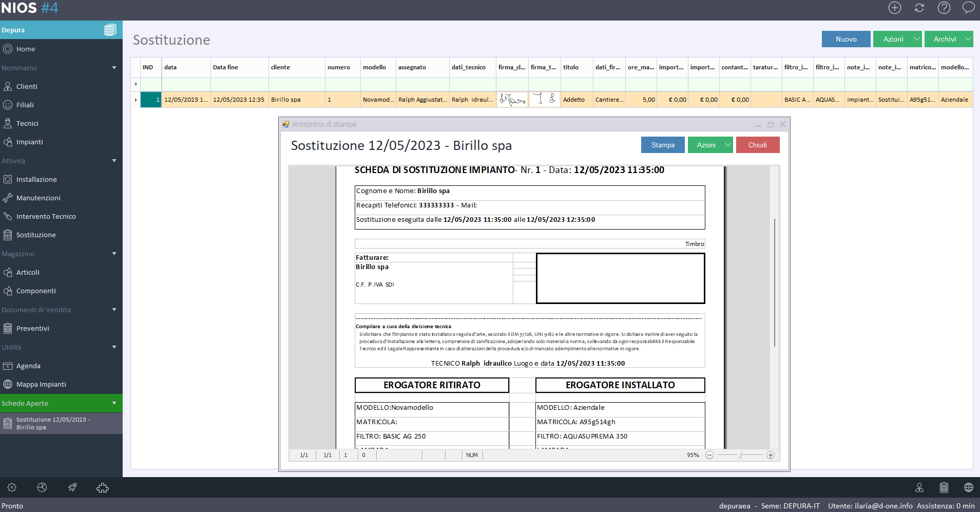Collapse the Schede Aperte section
Viewport: 980px width, 512px height.
click(114, 403)
